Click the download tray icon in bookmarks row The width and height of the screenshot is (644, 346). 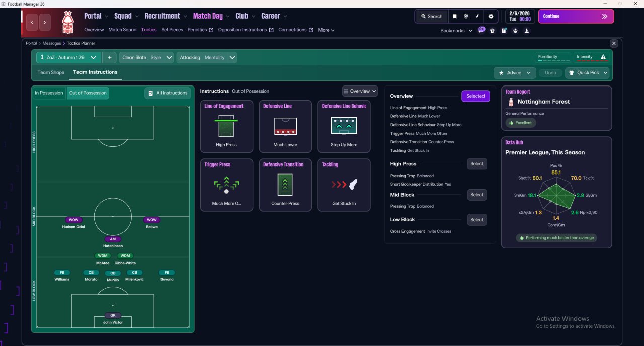527,30
